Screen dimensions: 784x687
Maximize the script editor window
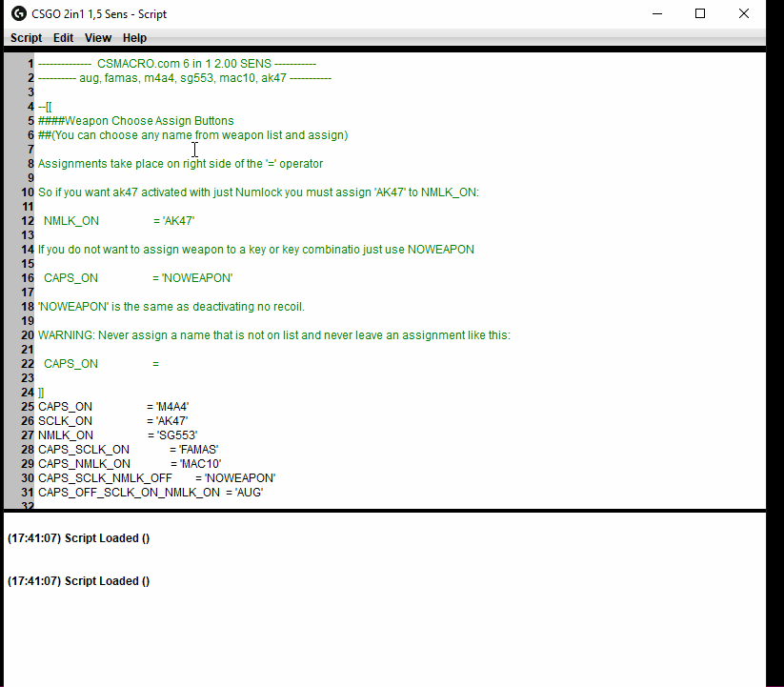[700, 14]
